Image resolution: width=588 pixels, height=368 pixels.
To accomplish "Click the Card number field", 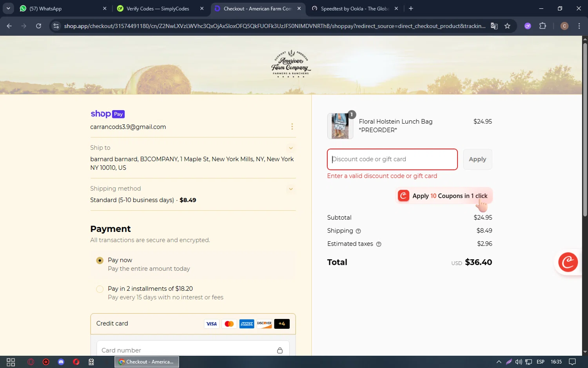I will 192,350.
